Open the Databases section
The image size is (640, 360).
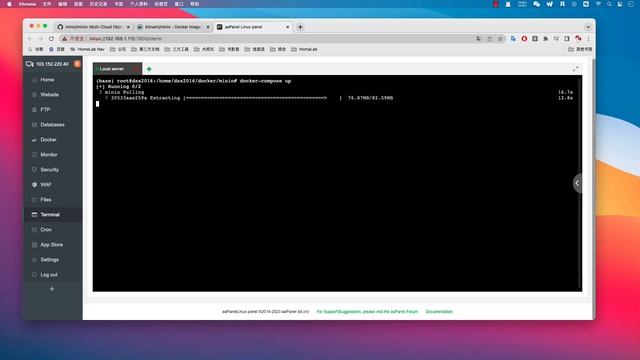52,124
